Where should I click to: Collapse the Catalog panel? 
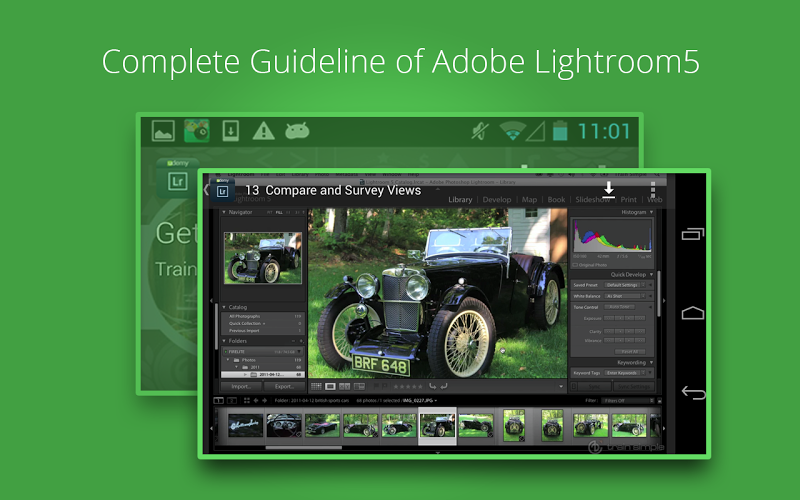(x=224, y=307)
